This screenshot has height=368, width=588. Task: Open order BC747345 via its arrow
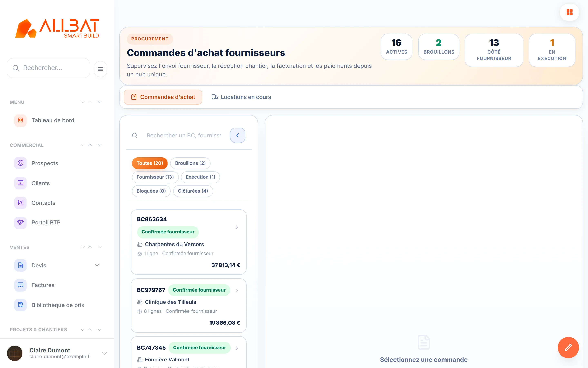pyautogui.click(x=237, y=348)
